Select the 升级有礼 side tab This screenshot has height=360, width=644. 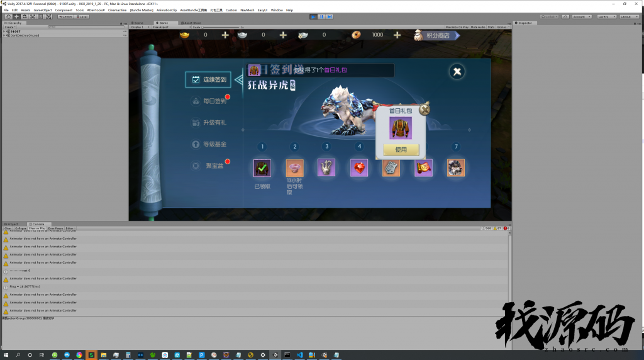209,123
